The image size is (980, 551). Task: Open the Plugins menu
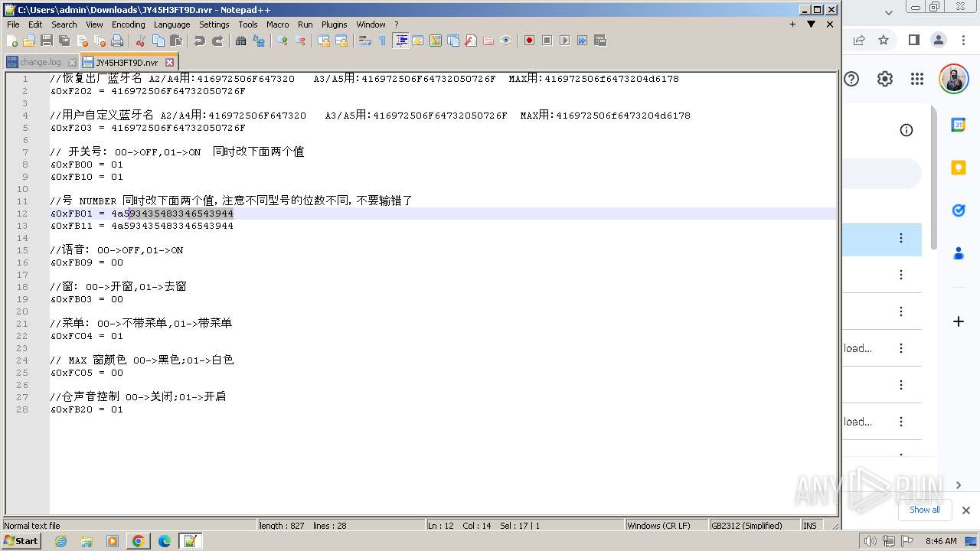point(334,24)
